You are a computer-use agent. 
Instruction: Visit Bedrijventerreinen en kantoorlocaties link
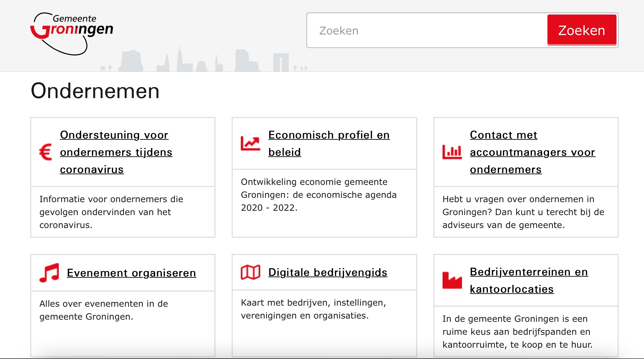click(x=529, y=280)
